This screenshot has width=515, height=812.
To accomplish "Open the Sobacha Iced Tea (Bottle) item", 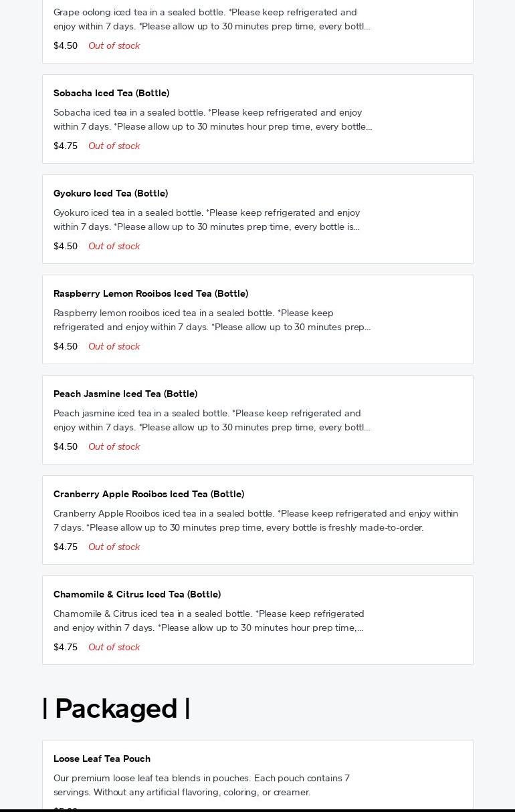I will coord(111,93).
